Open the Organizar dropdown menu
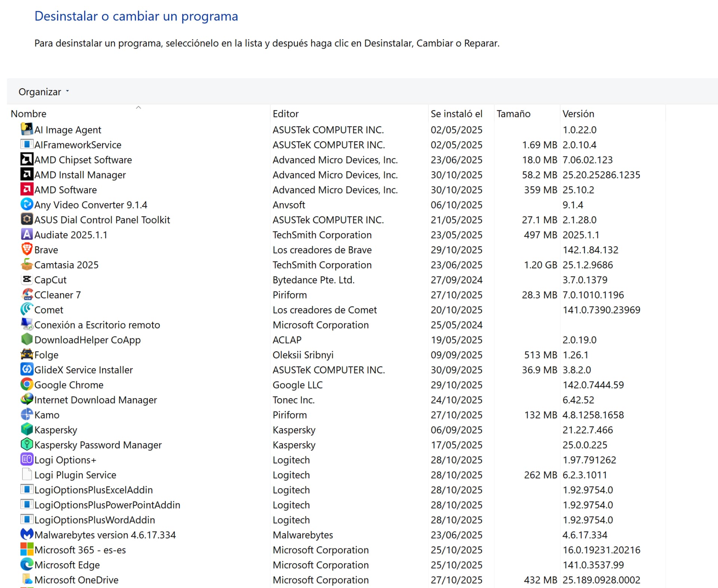718x588 pixels. [44, 92]
